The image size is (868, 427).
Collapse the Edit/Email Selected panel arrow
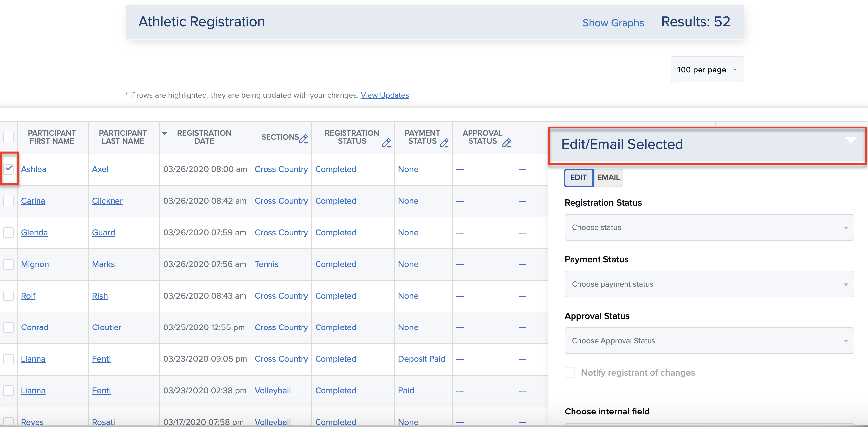(x=851, y=140)
